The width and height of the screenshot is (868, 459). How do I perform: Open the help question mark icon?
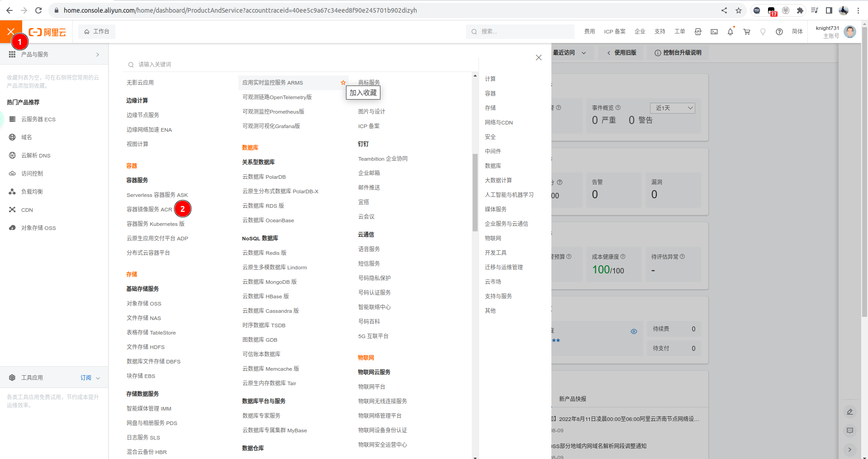(779, 32)
